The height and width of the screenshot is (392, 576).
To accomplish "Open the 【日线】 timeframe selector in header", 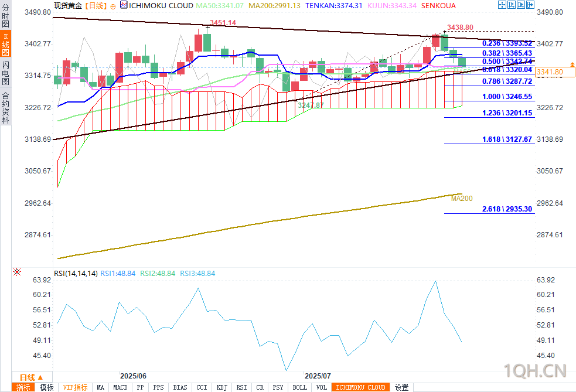I will pyautogui.click(x=96, y=6).
